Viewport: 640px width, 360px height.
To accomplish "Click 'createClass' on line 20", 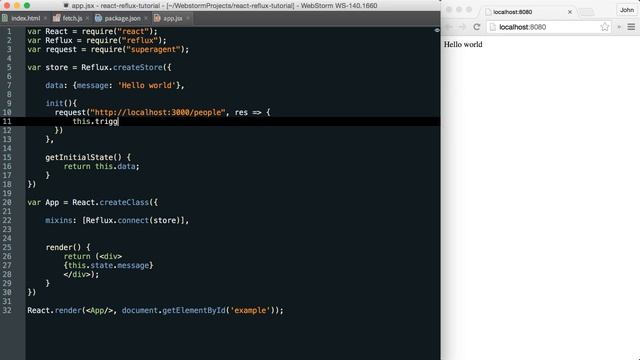I will (x=124, y=202).
